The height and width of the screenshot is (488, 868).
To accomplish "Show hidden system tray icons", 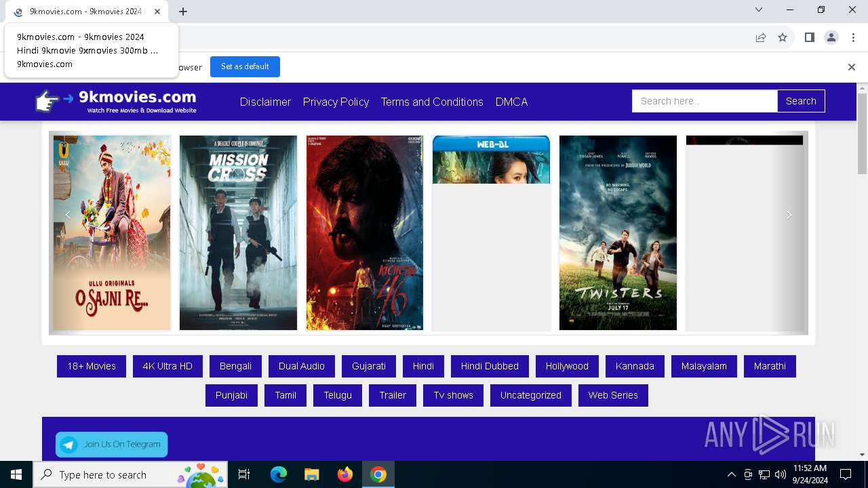I will (x=731, y=474).
